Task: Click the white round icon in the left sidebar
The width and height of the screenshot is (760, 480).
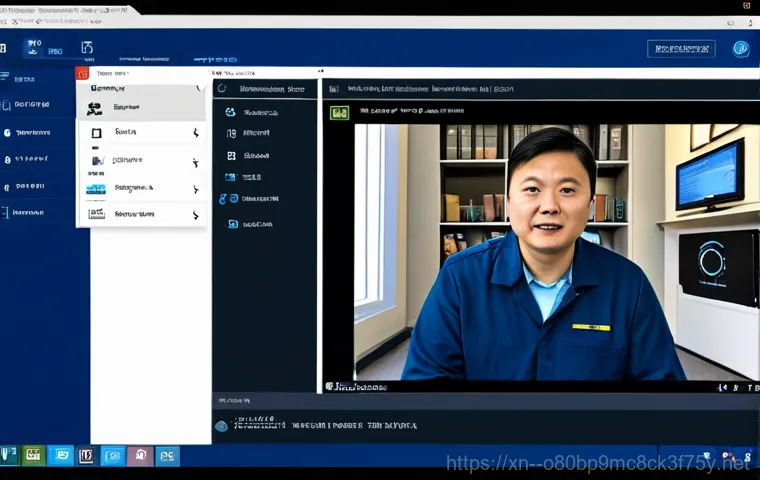Action: pos(7,133)
